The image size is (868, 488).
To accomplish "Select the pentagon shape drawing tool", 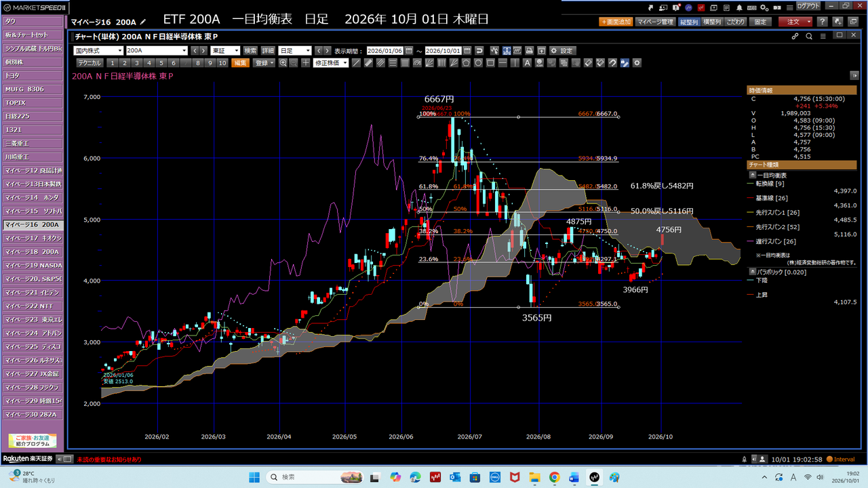I will 467,63.
